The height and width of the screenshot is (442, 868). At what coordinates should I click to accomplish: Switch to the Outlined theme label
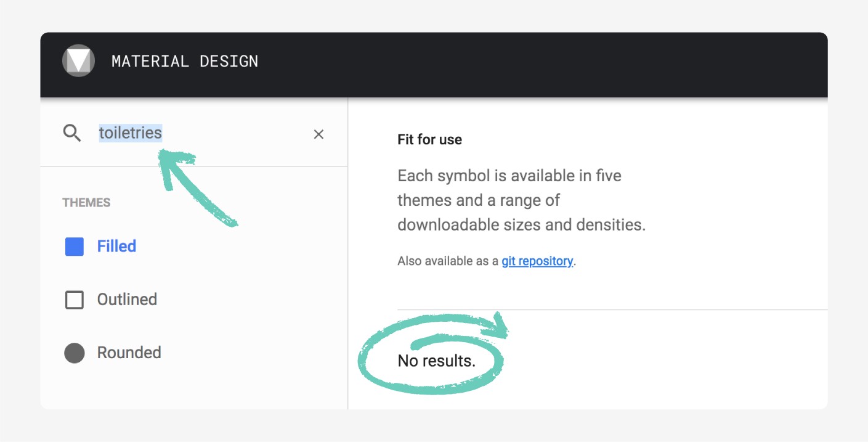point(127,300)
